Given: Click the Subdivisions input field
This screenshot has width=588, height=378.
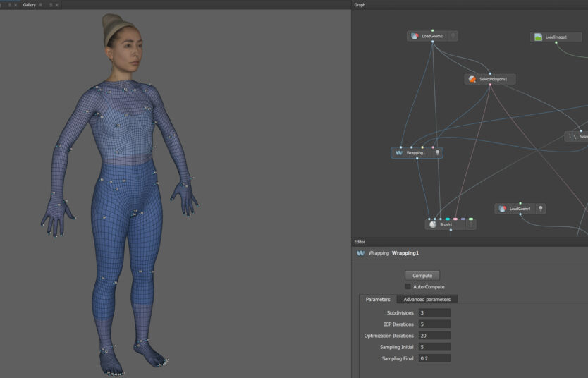Looking at the screenshot, I should (x=434, y=312).
